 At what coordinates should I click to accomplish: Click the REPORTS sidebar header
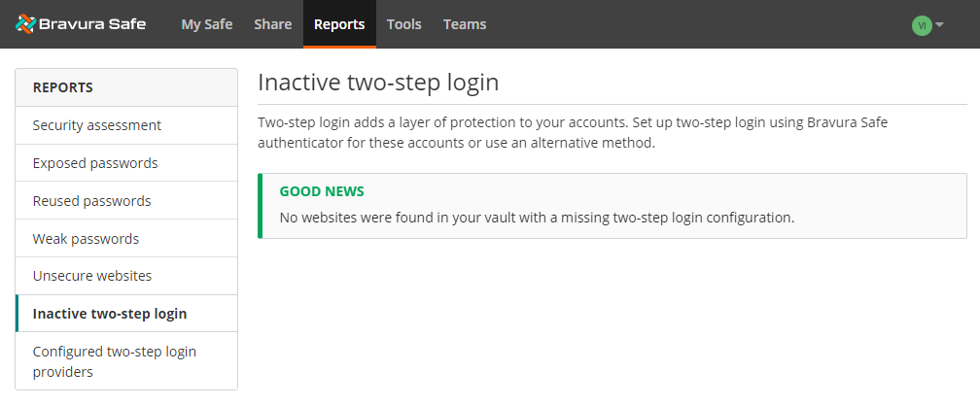pyautogui.click(x=126, y=87)
